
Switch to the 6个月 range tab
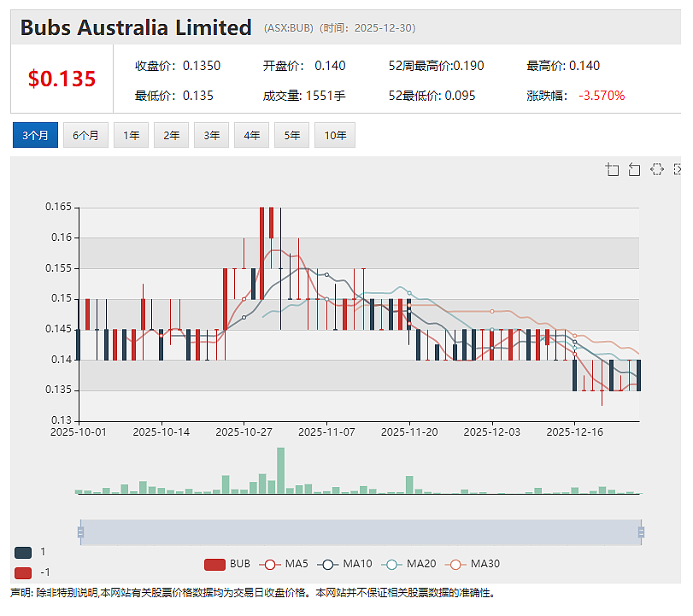(85, 135)
